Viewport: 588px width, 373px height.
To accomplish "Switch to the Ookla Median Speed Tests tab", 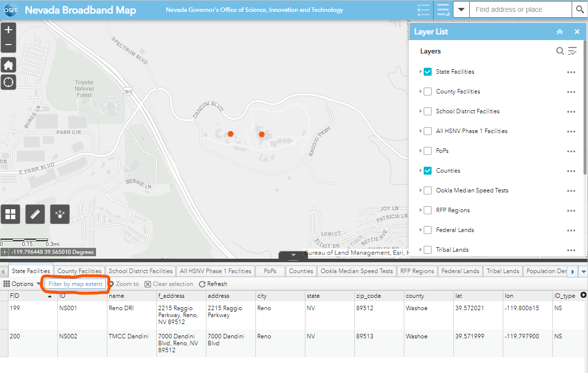I will (x=356, y=271).
